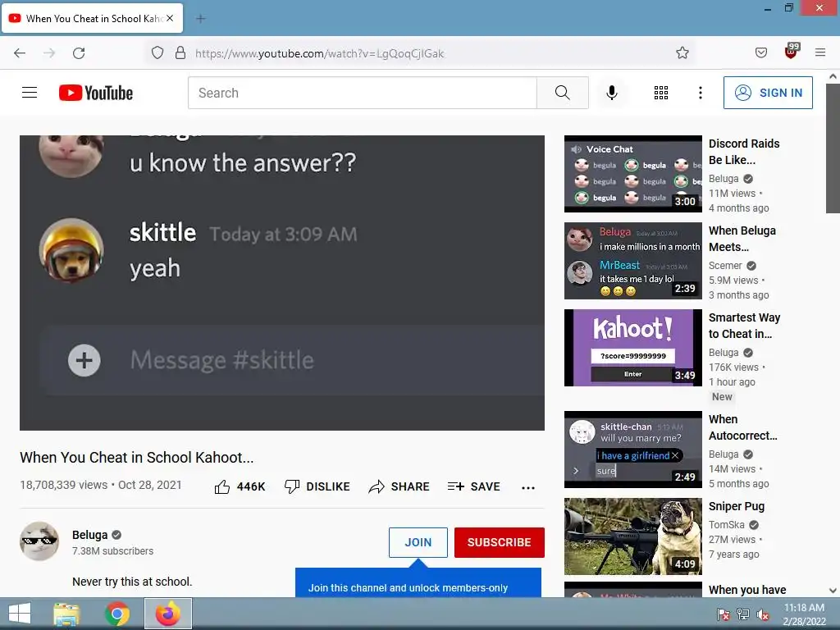Open Firefox application menu
This screenshot has width=840, height=630.
820,52
